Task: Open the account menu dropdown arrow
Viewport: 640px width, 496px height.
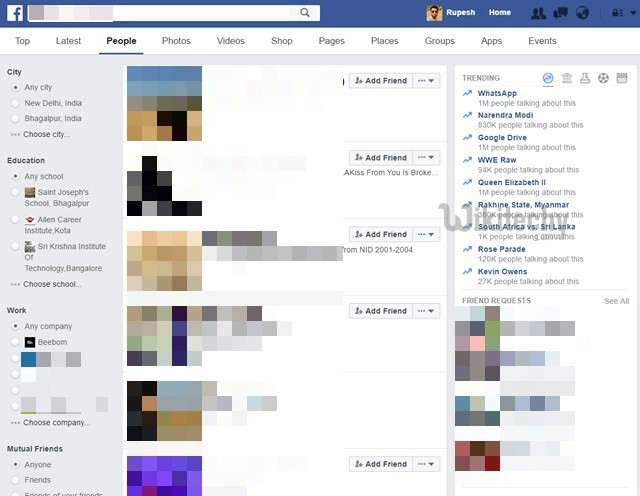Action: coord(630,13)
